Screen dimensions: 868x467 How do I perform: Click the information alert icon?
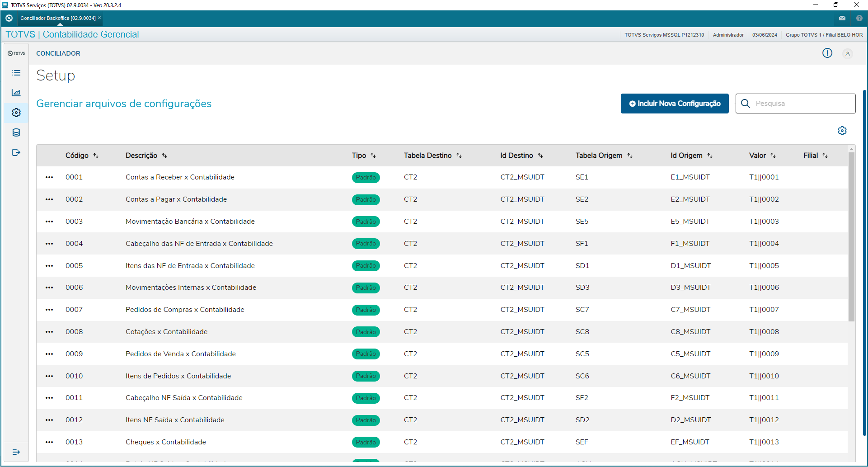pyautogui.click(x=827, y=53)
